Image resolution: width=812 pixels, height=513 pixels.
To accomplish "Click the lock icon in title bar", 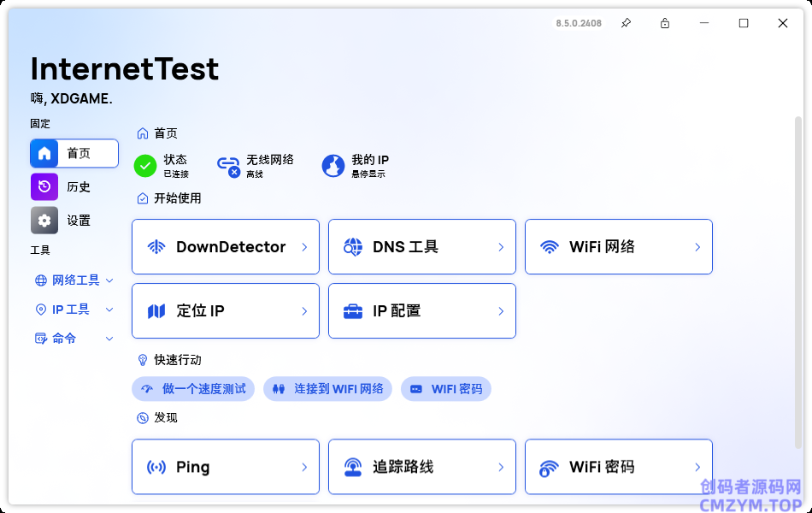I will [x=665, y=23].
